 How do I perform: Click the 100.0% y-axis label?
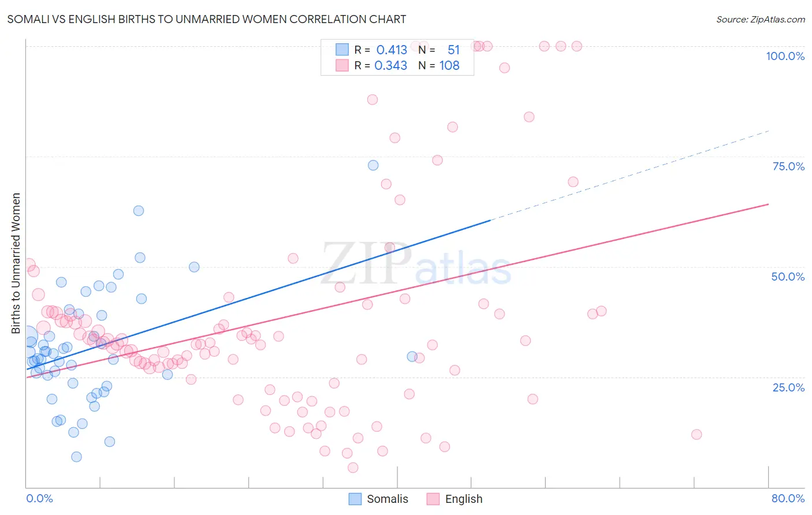click(785, 56)
